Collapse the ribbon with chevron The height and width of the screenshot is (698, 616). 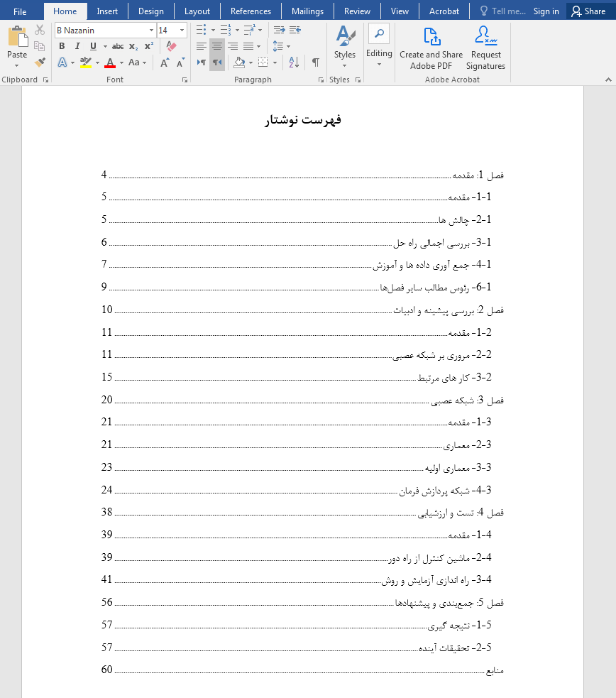[608, 80]
